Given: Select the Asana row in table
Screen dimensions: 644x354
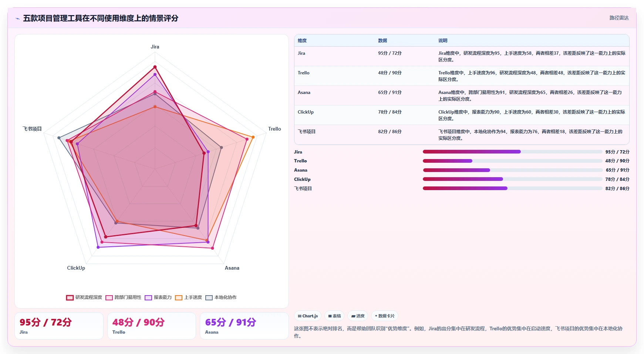Looking at the screenshot, I should pyautogui.click(x=462, y=95).
